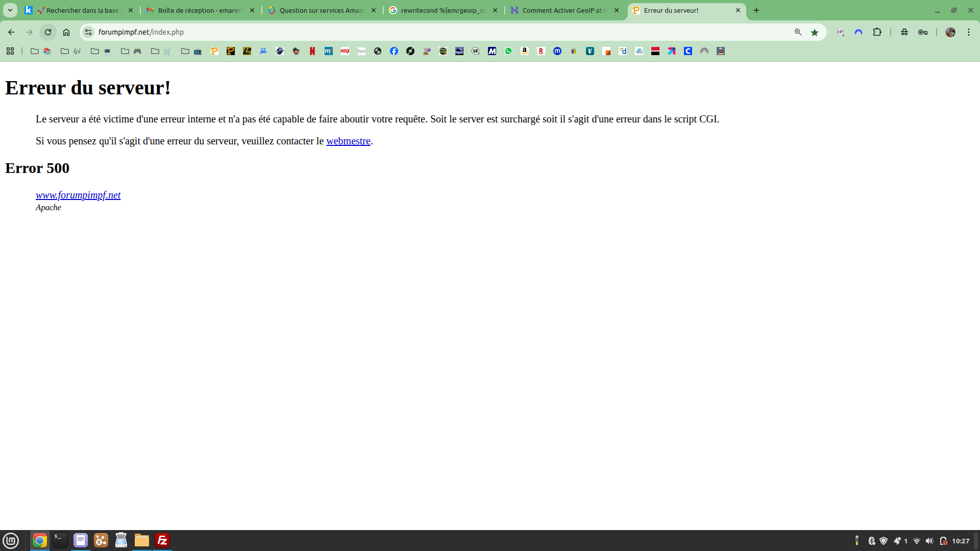
Task: Open the Chrome extensions puzzle icon
Action: [x=877, y=32]
